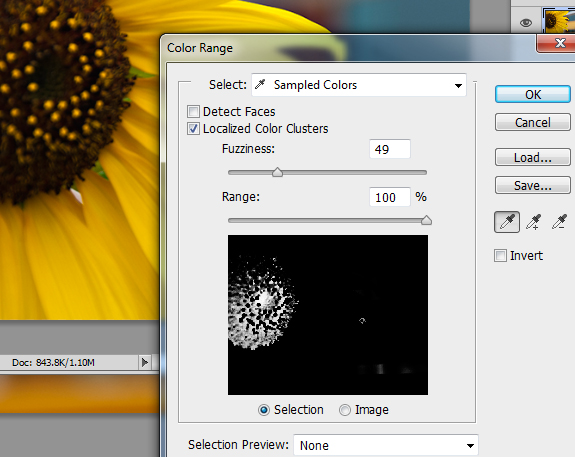Viewport: 575px width, 457px height.
Task: Uncheck Localized Color Clusters
Action: point(193,129)
